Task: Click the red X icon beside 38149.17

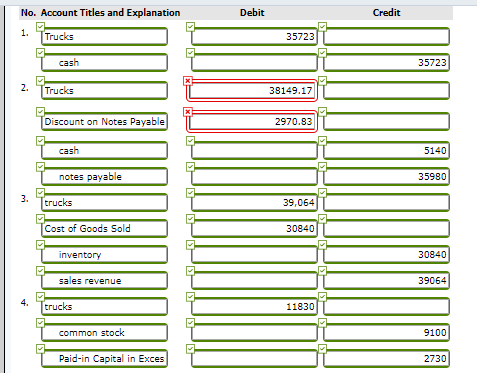Action: click(188, 81)
